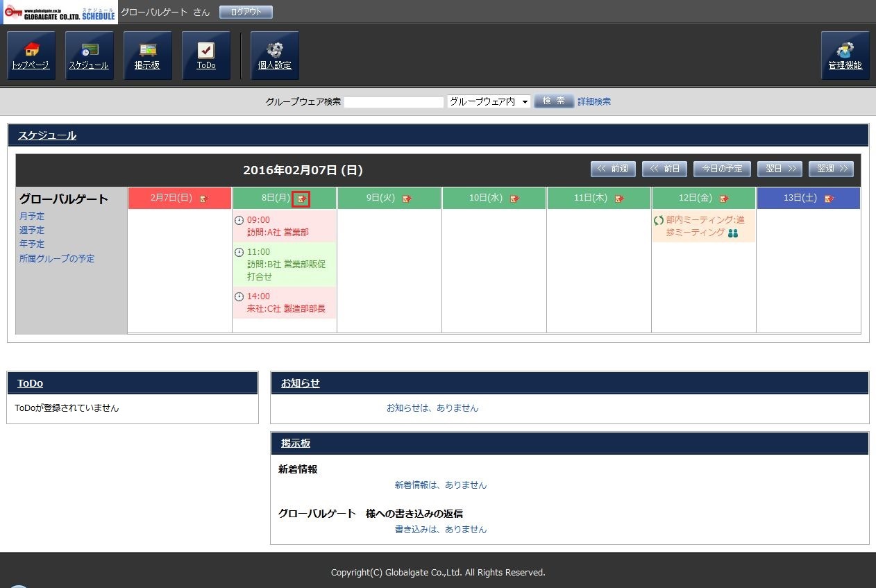Expand the グループウェア内 search scope dropdown

[x=489, y=101]
